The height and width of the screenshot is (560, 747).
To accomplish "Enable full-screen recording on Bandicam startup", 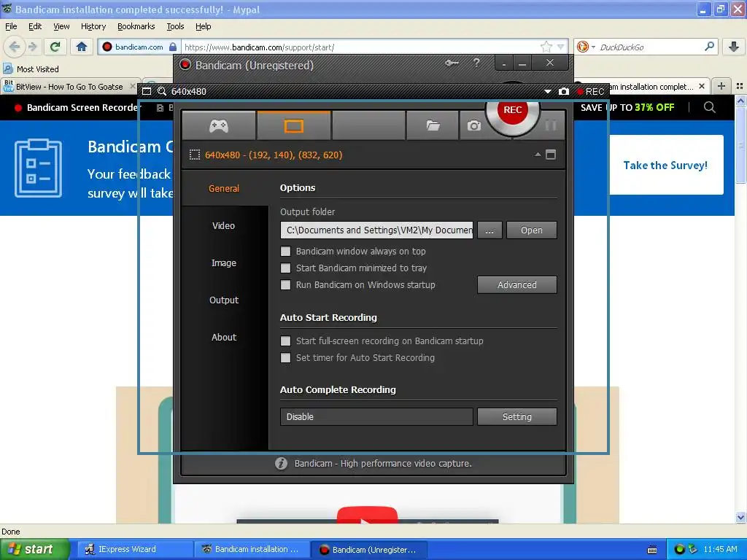I will [285, 341].
